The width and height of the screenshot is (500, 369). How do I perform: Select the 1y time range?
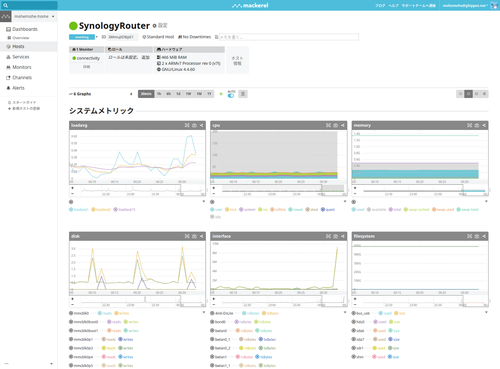(x=209, y=94)
